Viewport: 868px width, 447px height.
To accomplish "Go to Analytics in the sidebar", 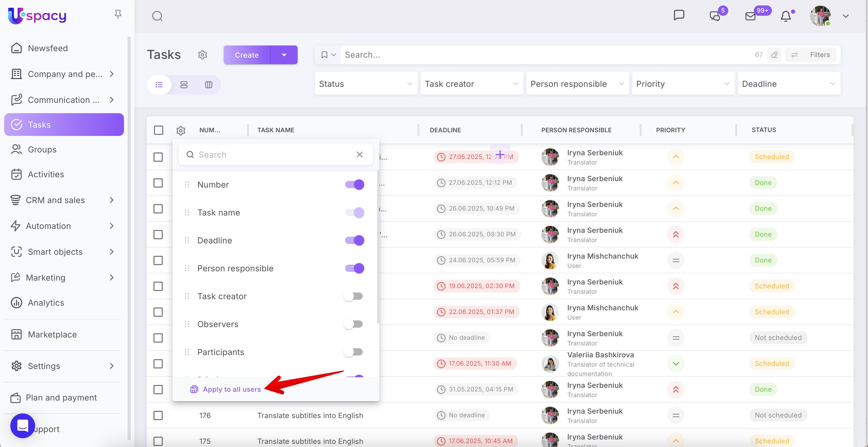I will click(x=46, y=303).
